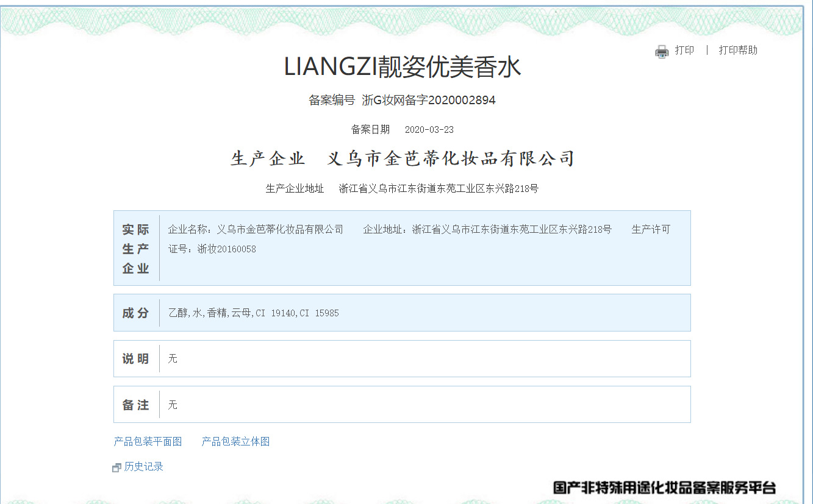This screenshot has width=813, height=504.
Task: Select the title LIANGZI靓姿优美香水
Action: [403, 67]
